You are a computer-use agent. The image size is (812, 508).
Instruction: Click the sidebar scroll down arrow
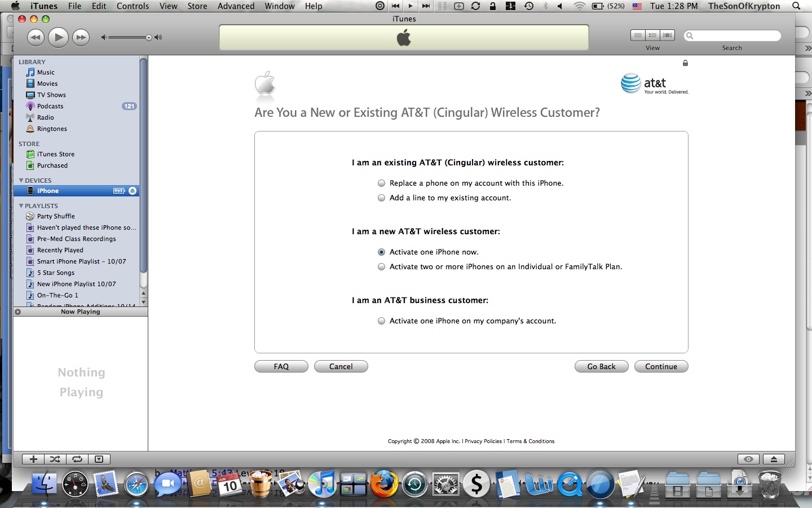click(x=144, y=302)
